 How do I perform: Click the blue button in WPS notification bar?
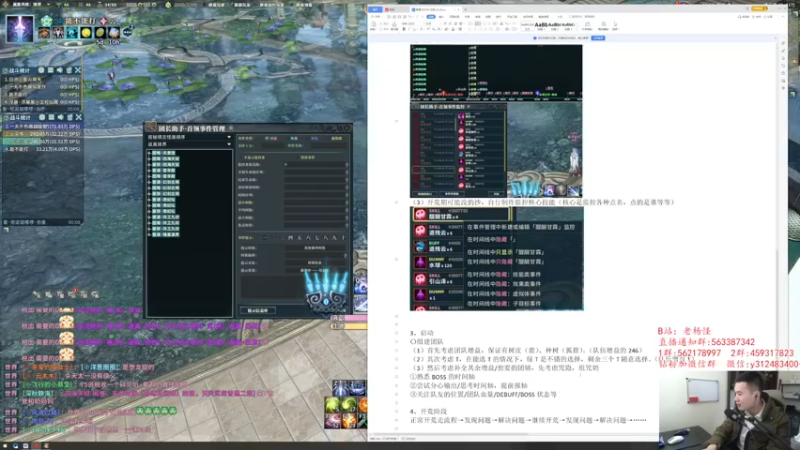tap(598, 38)
